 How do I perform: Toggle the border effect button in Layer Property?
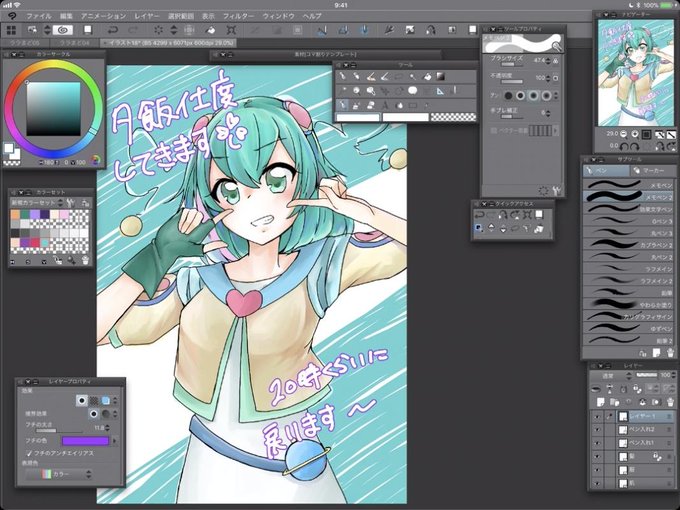pos(81,400)
